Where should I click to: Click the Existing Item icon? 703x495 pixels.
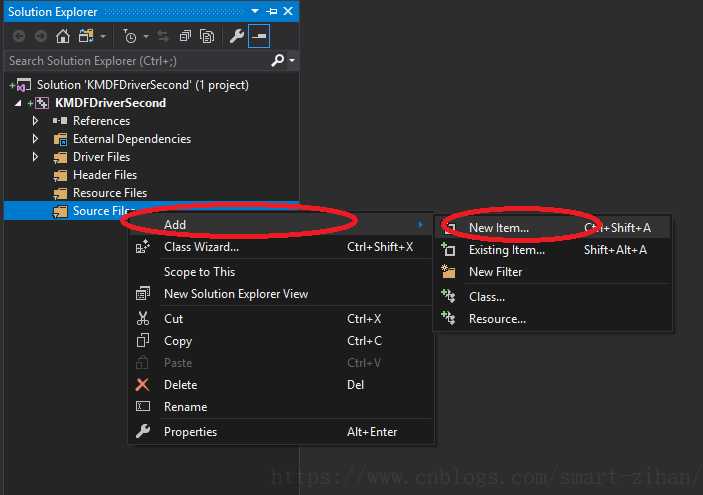(448, 249)
